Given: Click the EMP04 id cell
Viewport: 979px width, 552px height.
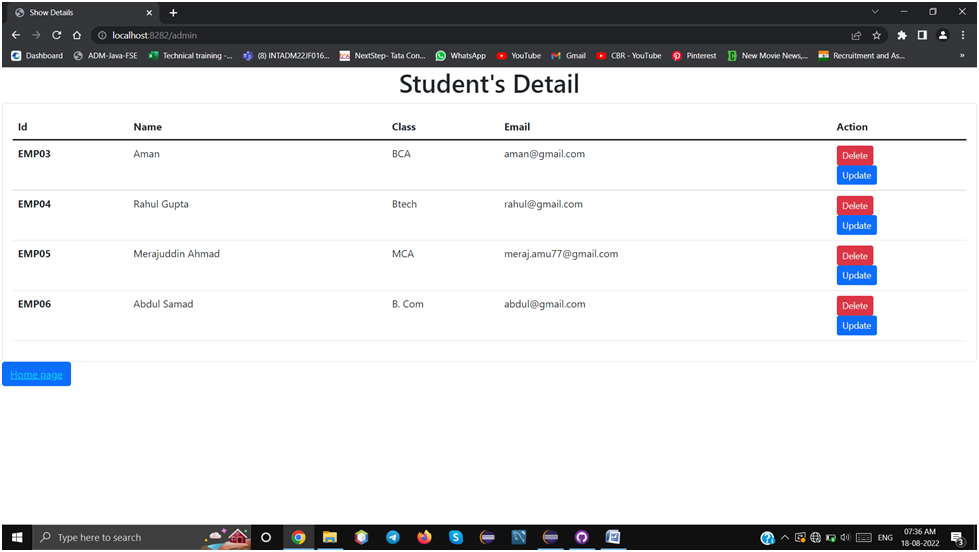Looking at the screenshot, I should click(x=34, y=204).
